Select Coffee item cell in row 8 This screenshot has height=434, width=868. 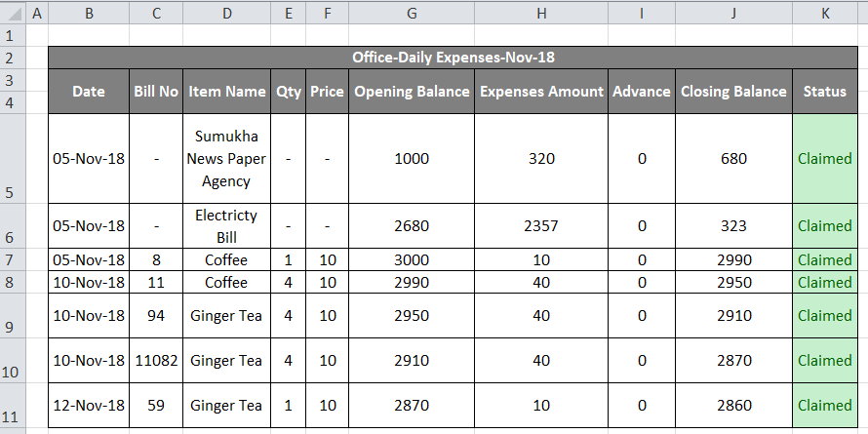coord(227,282)
